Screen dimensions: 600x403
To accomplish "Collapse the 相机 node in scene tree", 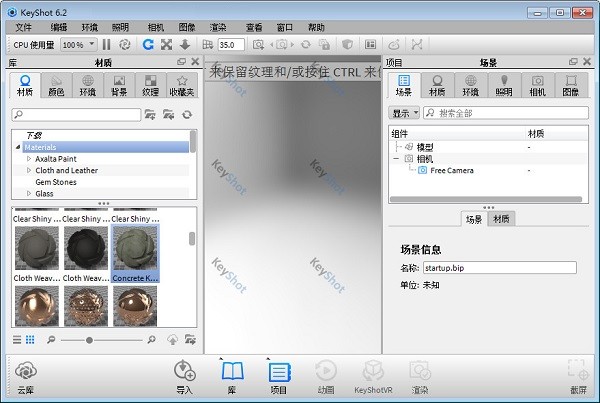I will tap(396, 158).
